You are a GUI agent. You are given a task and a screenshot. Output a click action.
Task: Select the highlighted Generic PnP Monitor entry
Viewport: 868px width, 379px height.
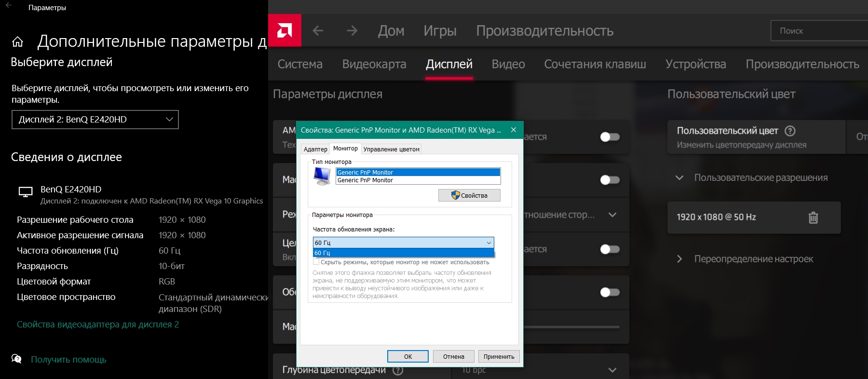pos(418,172)
